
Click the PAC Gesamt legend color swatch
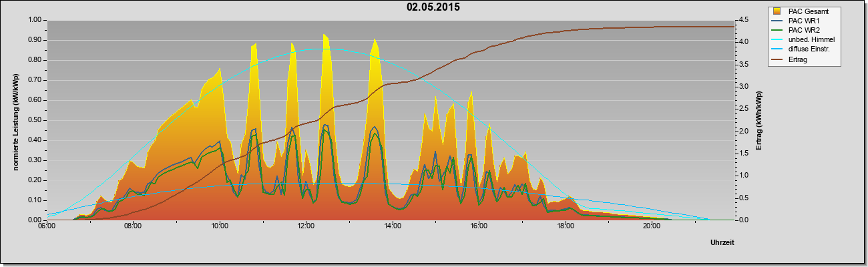tap(777, 11)
